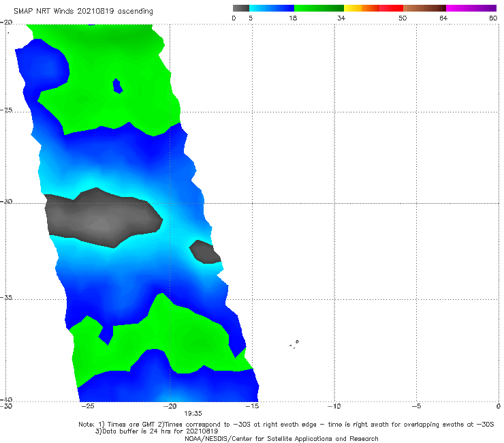The width and height of the screenshot is (504, 443).
Task: Click the small blue patch inside the upper green area
Action: pos(117,86)
